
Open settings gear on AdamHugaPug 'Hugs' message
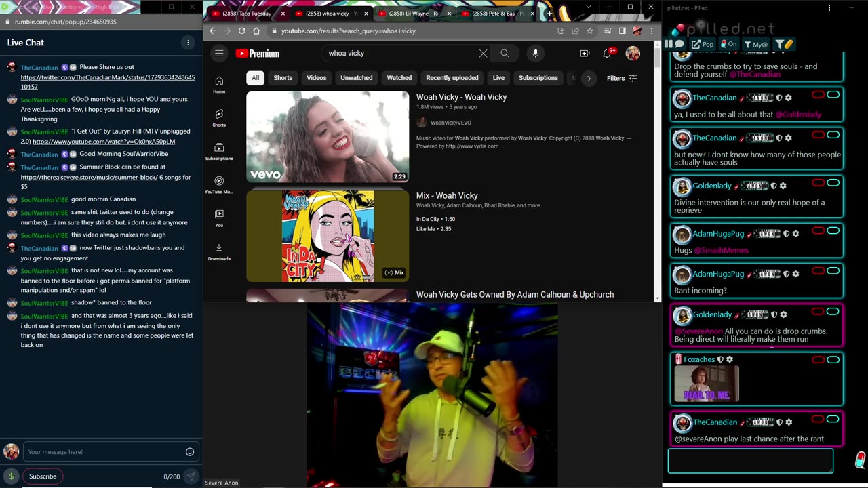click(795, 234)
